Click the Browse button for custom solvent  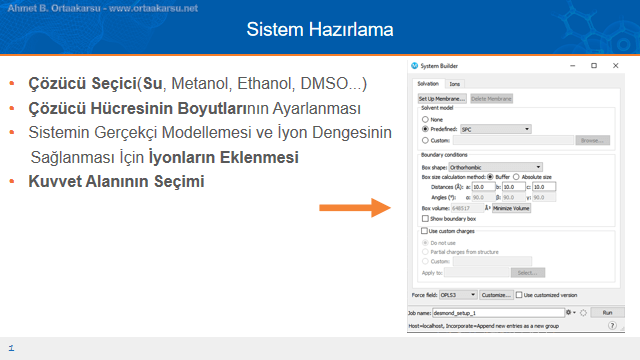click(592, 140)
